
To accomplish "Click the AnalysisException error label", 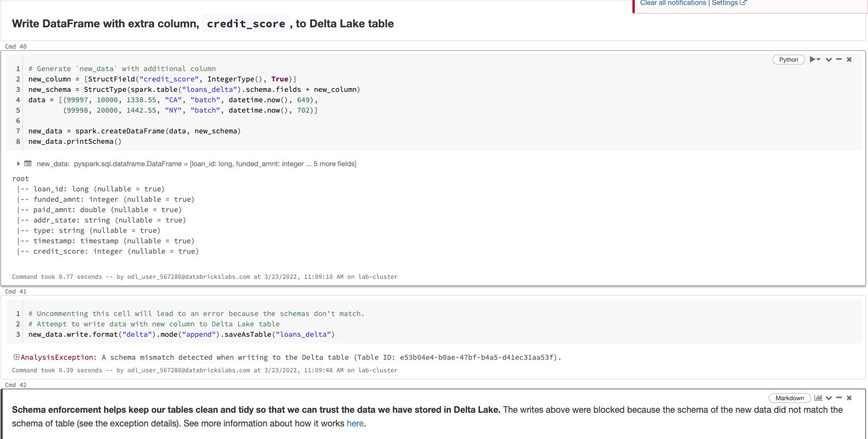I will click(x=57, y=358).
